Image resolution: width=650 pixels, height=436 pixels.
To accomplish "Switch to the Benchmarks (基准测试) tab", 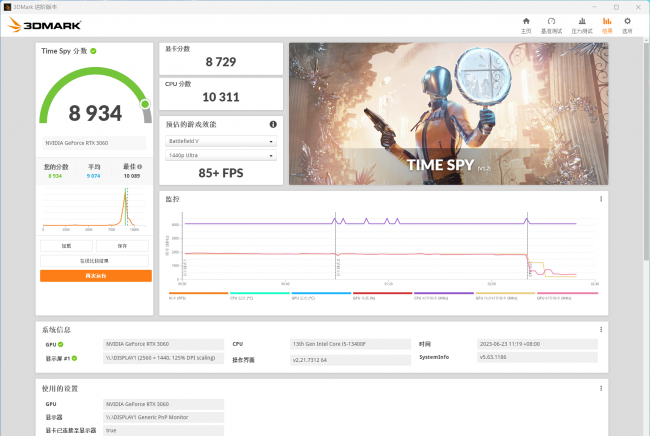I will click(551, 26).
